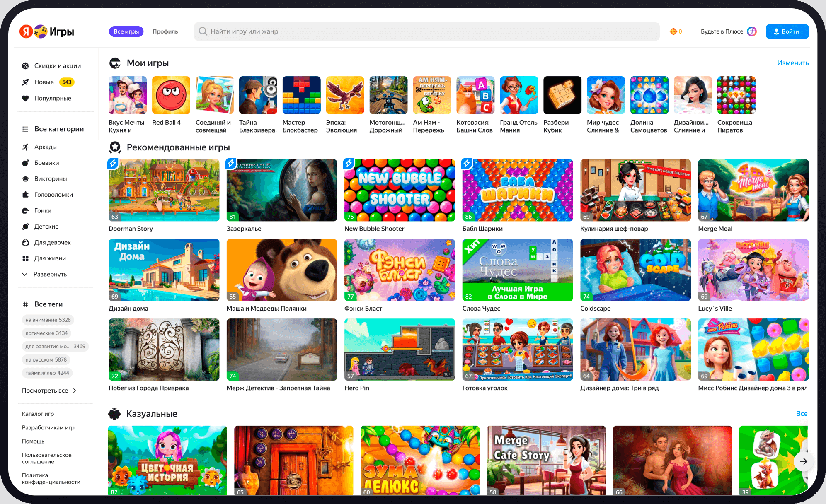The image size is (826, 504).
Task: Click the Изменить link in Мои игры
Action: tap(793, 63)
